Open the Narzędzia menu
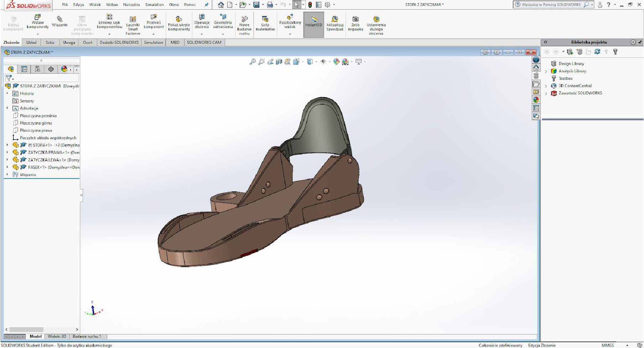Screen dimensions: 644x348 coord(131,5)
